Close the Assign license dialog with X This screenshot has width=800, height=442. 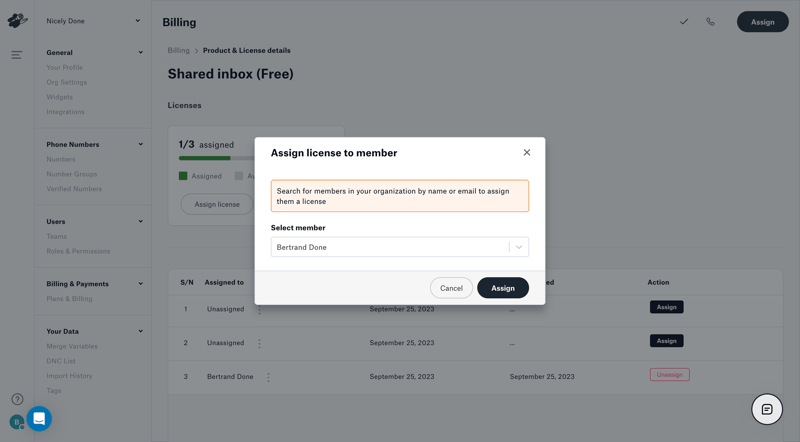[x=527, y=153]
